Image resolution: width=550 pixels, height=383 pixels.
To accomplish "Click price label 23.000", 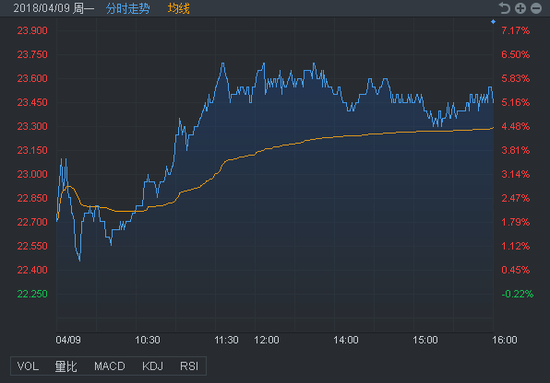I will 32,174.
